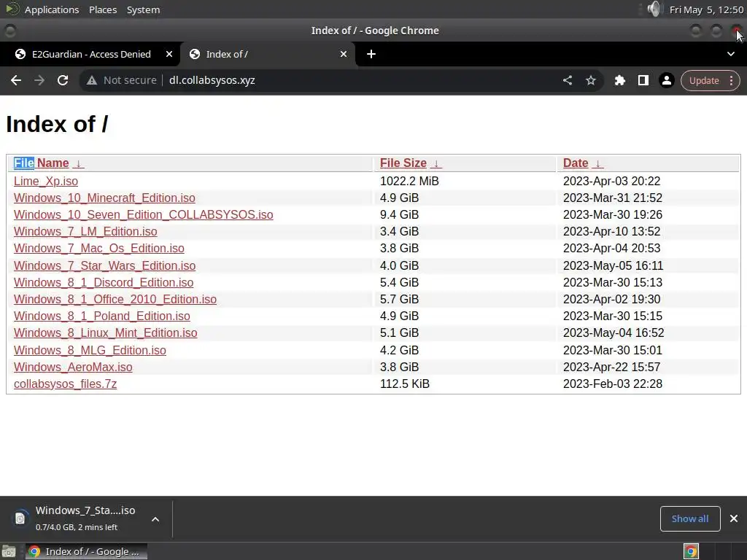Toggle the side panel icon
The image size is (747, 560).
643,80
